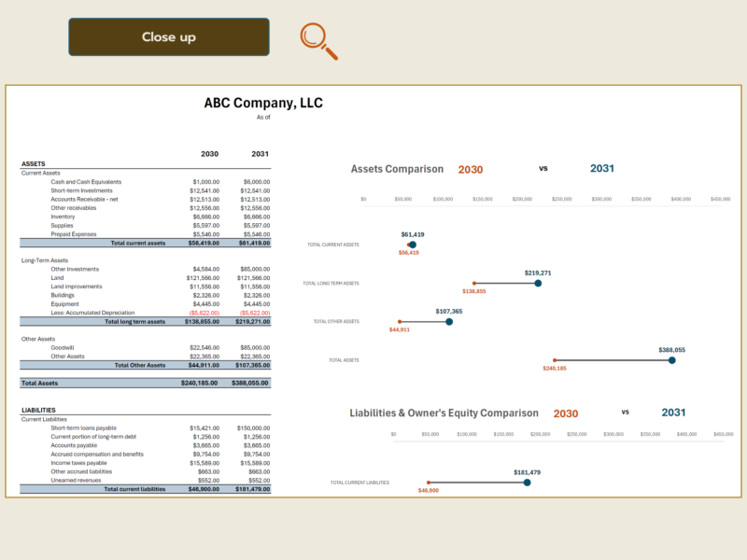This screenshot has height=560, width=747.
Task: Select the Total current assets row label
Action: click(138, 244)
